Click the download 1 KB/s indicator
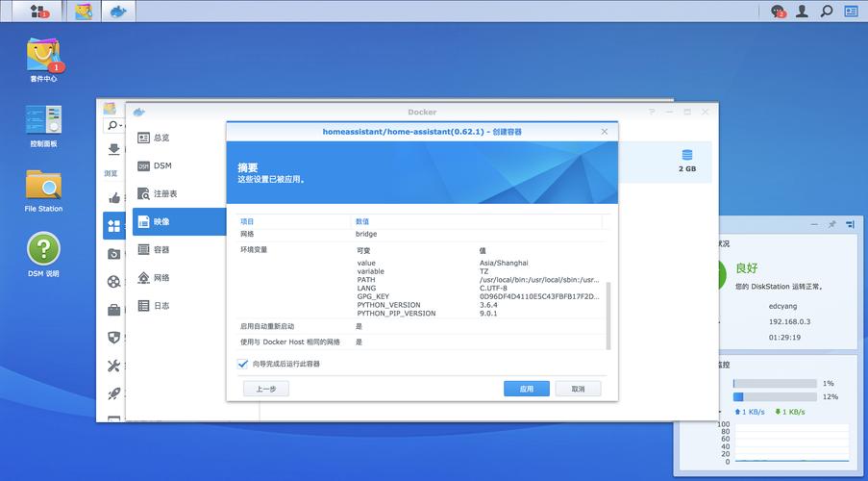Screen dimensions: 868x481 [790, 412]
